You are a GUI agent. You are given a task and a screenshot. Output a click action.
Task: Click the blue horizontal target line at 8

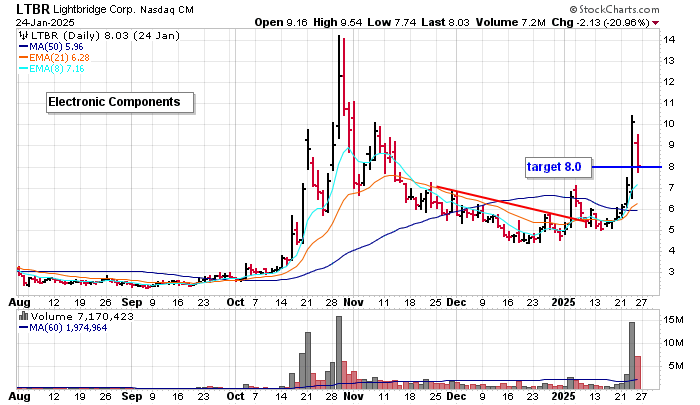pyautogui.click(x=626, y=167)
